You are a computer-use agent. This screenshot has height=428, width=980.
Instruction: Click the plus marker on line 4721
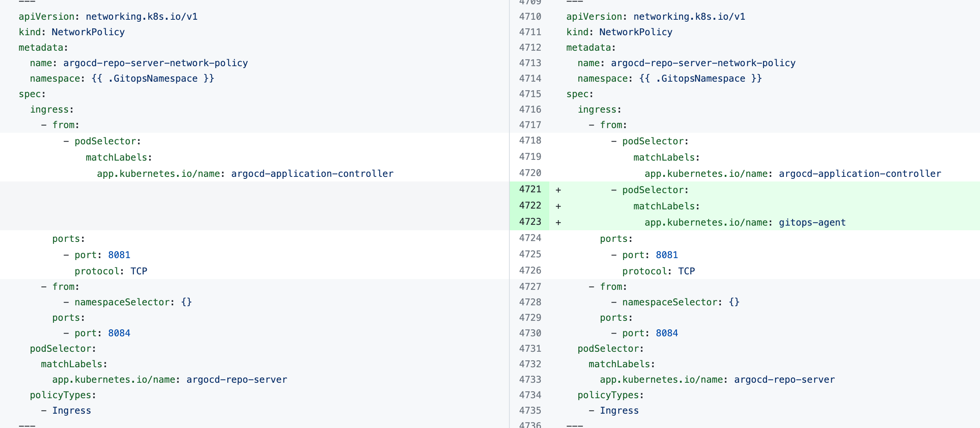tap(558, 190)
